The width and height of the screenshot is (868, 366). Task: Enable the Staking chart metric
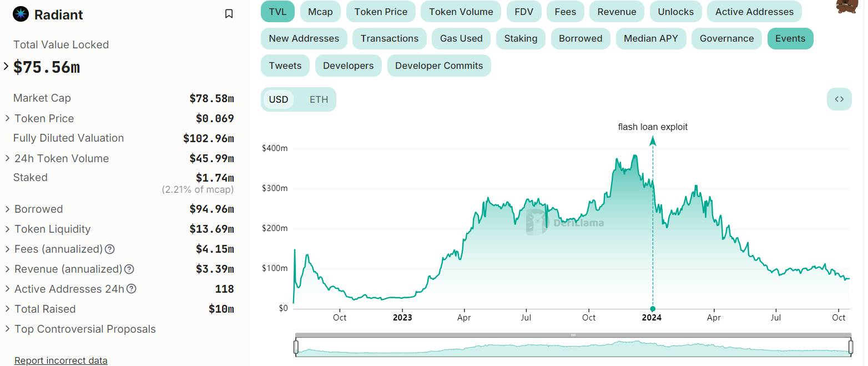[x=521, y=39]
